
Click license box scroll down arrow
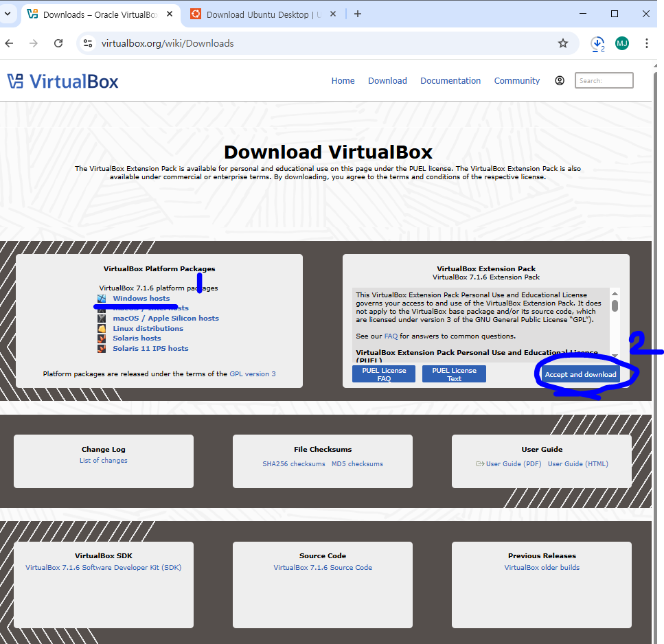[x=615, y=356]
